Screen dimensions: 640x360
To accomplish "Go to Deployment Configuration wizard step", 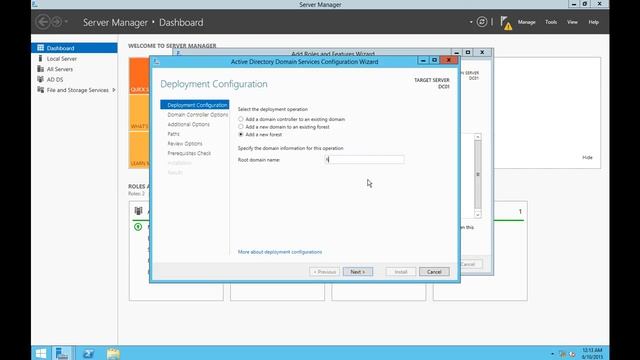I will [195, 105].
